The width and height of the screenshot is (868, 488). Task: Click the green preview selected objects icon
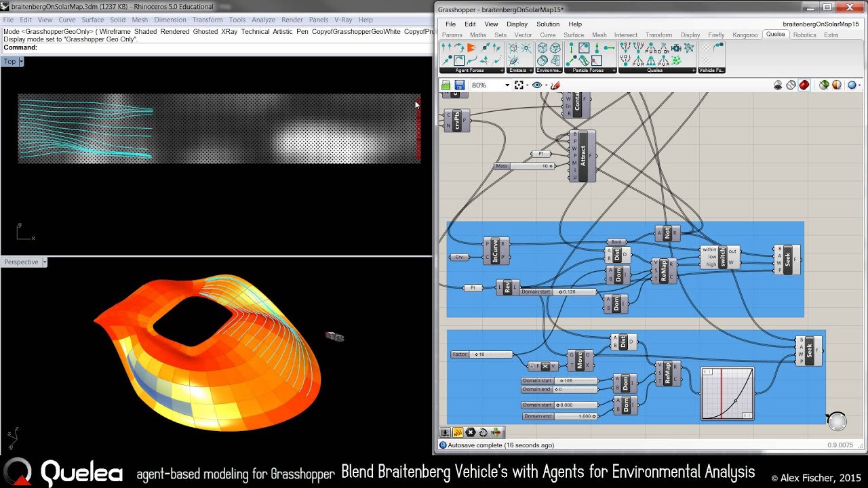coord(824,85)
